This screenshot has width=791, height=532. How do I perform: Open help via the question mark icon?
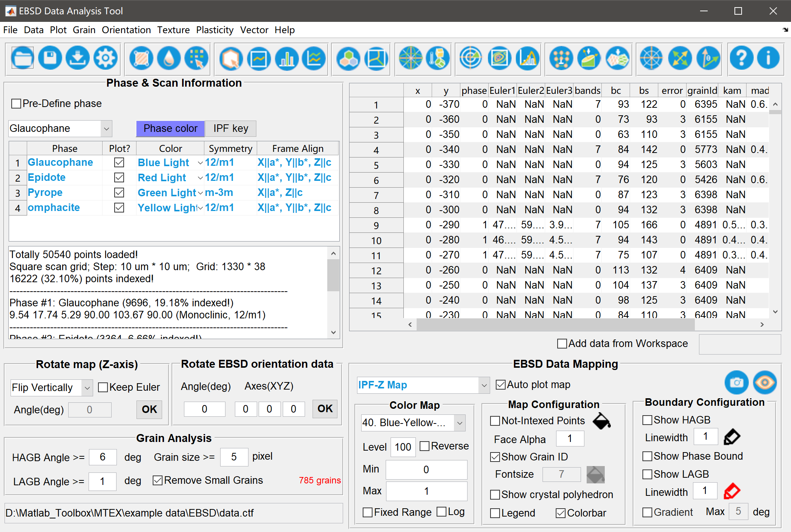click(741, 58)
